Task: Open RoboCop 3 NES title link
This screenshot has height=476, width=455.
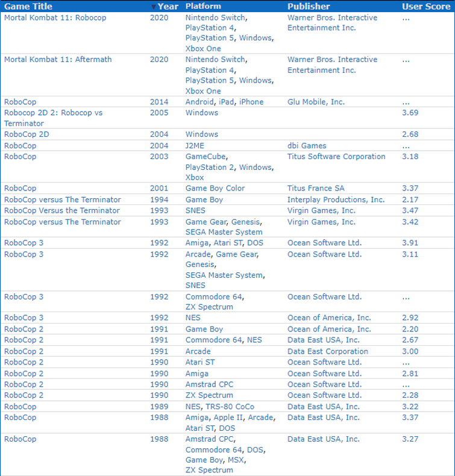Action: (24, 318)
